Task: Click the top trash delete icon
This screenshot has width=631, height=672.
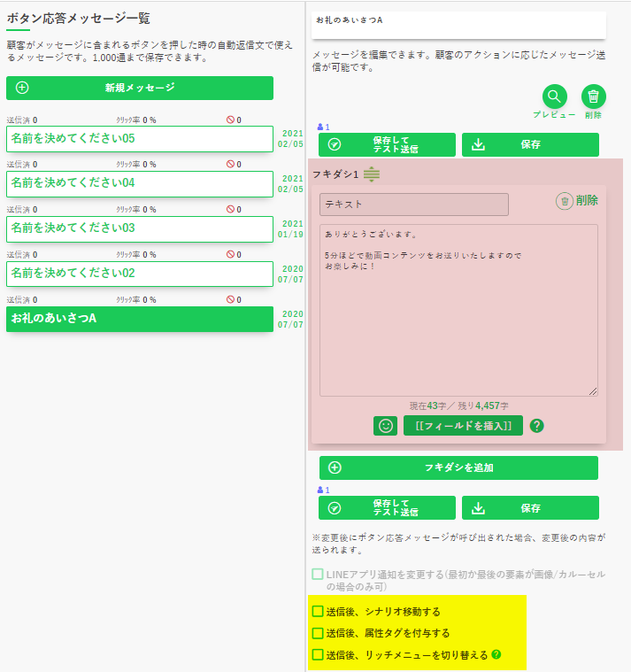Action: [593, 97]
